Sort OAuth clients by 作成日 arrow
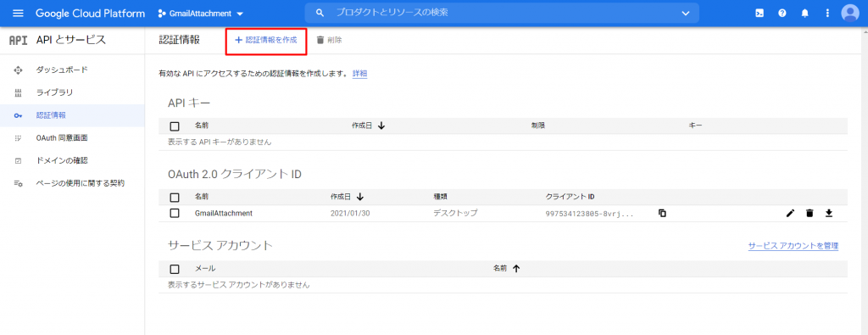This screenshot has height=335, width=868. (x=359, y=197)
